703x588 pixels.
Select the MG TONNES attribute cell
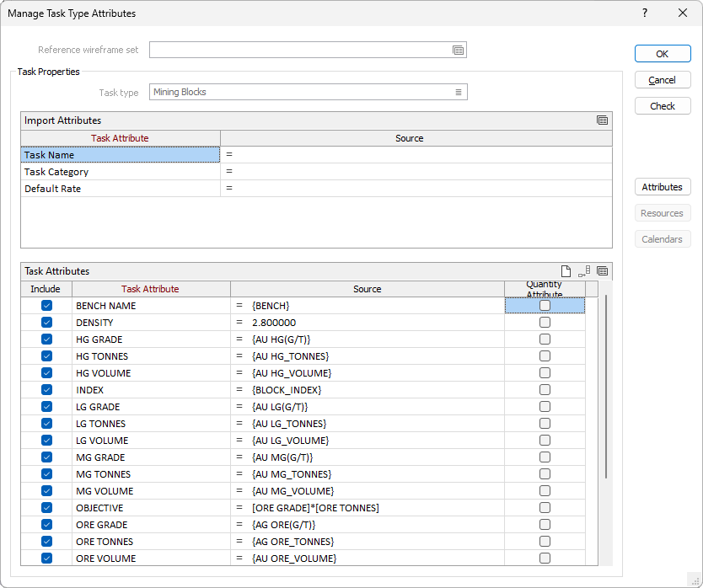(151, 474)
